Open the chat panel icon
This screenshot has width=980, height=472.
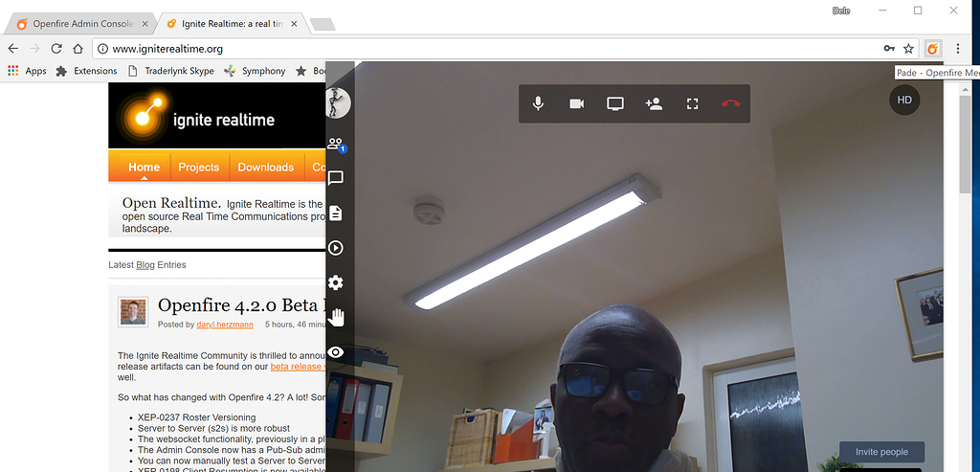[336, 178]
